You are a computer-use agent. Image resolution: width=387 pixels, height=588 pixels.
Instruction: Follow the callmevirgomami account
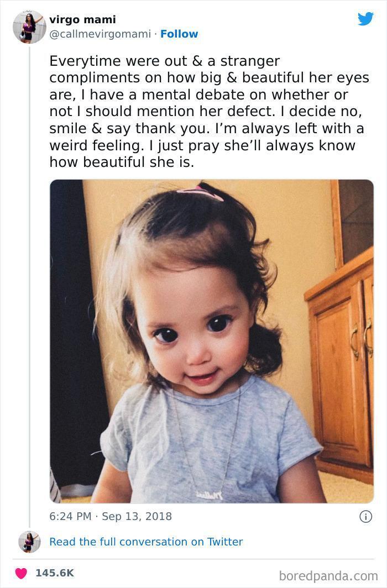[x=179, y=34]
